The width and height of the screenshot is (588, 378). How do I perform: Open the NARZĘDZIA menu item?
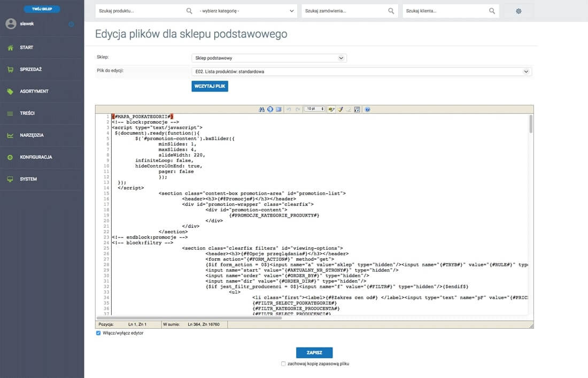tap(42, 135)
